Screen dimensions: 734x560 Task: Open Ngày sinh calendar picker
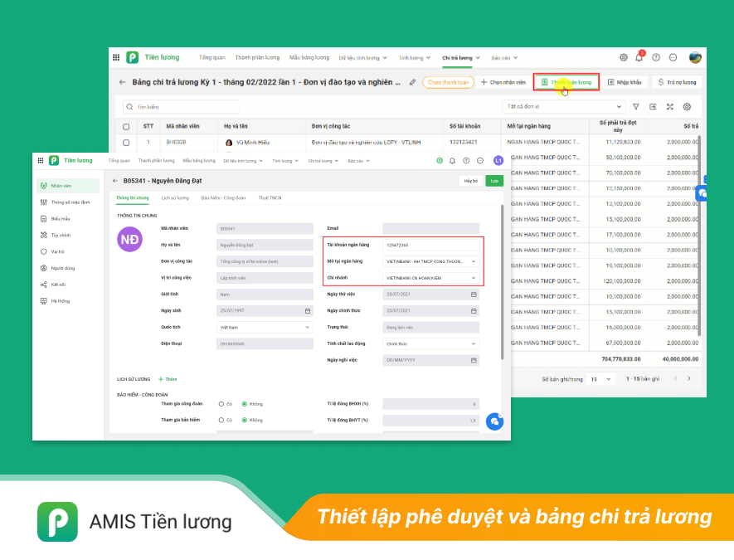308,311
